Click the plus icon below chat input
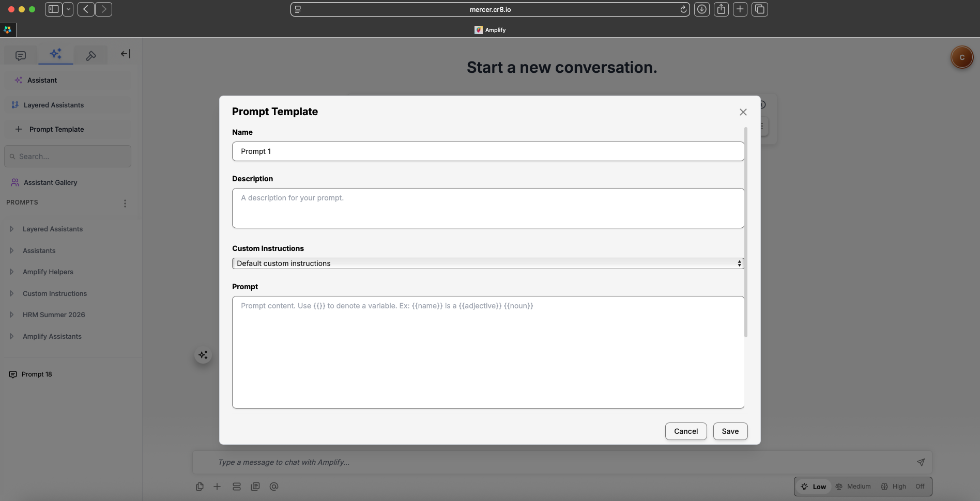Image resolution: width=980 pixels, height=501 pixels. click(x=217, y=487)
